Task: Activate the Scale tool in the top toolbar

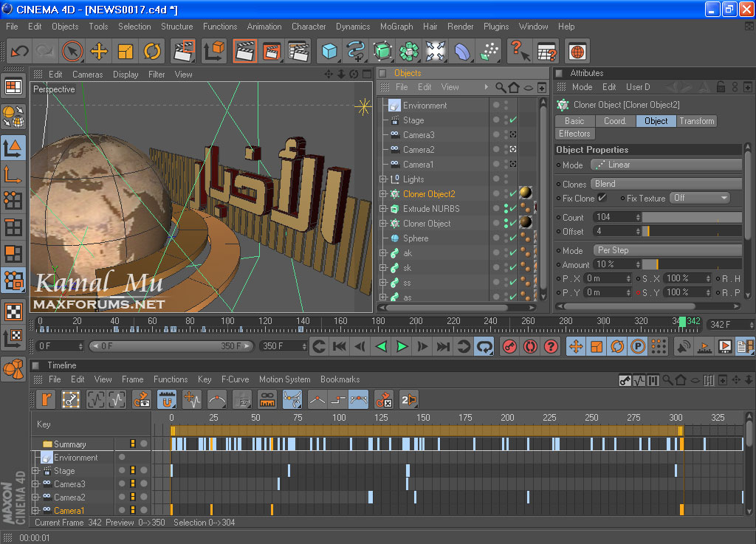Action: coord(126,51)
